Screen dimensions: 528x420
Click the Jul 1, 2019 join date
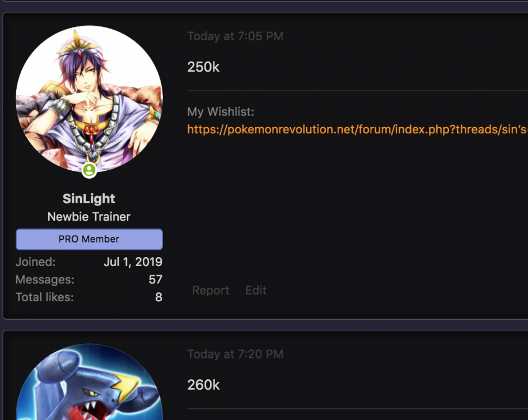133,262
